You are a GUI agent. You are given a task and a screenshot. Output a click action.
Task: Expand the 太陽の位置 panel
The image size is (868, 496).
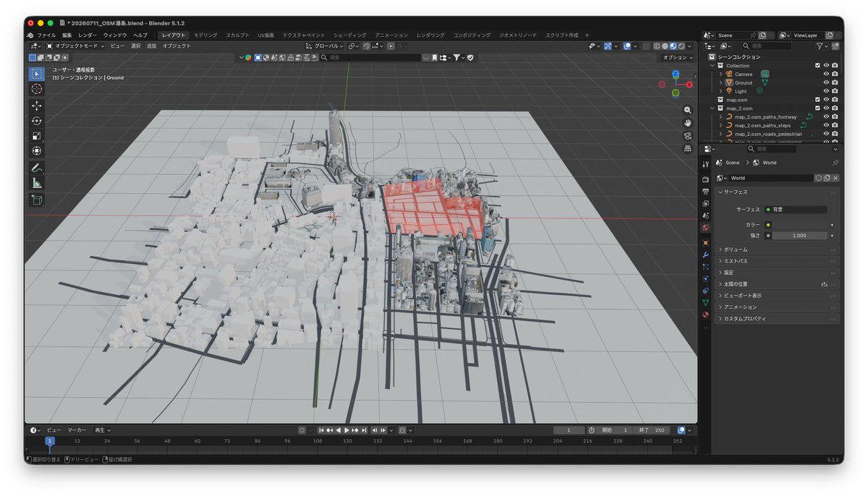tap(778, 284)
